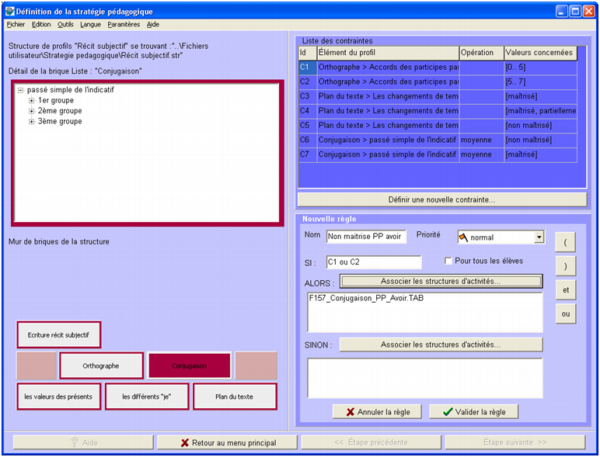Select the Orthographe brick in the wall
The image size is (600, 457).
click(101, 366)
